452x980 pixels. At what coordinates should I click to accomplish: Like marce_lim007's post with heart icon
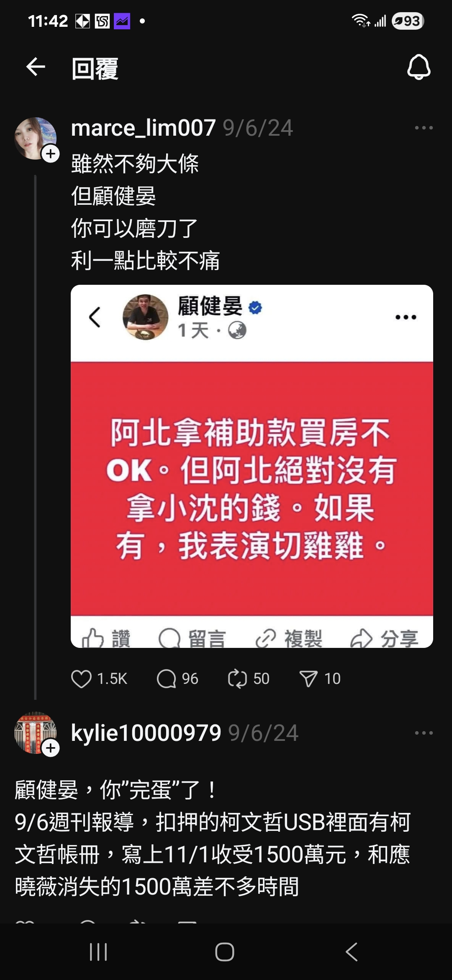pyautogui.click(x=81, y=679)
